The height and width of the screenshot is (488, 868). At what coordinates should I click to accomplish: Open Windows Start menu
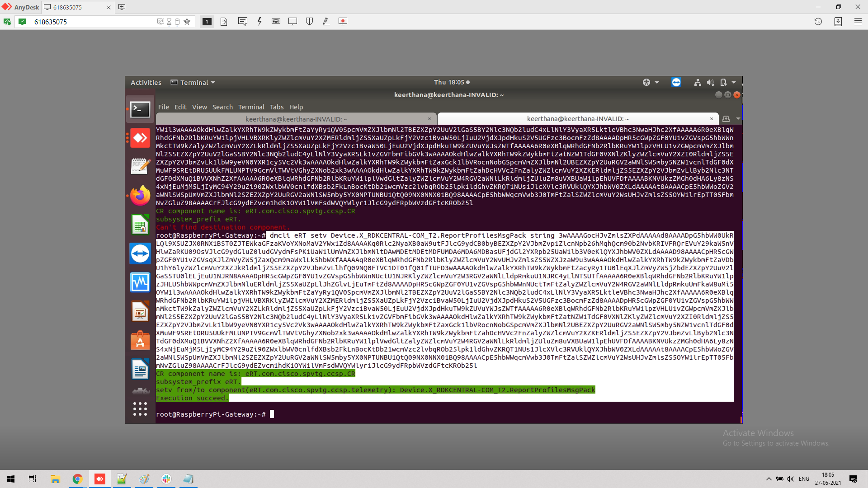(11, 479)
